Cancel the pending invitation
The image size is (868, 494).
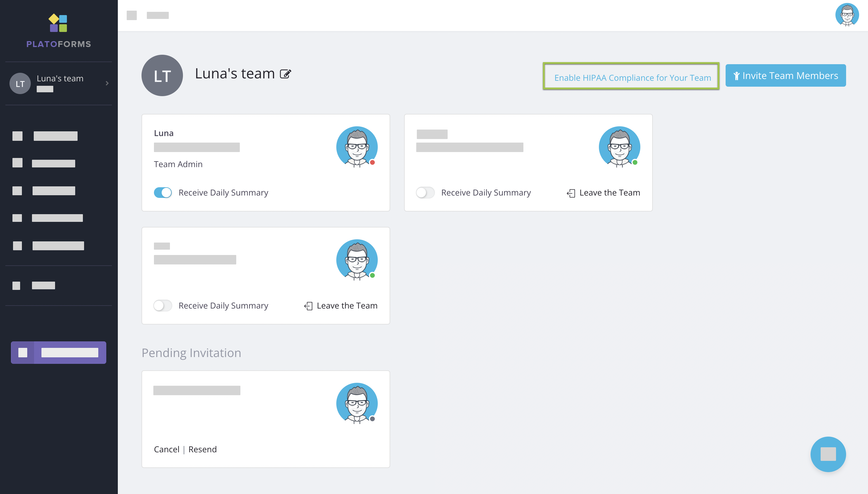[166, 449]
